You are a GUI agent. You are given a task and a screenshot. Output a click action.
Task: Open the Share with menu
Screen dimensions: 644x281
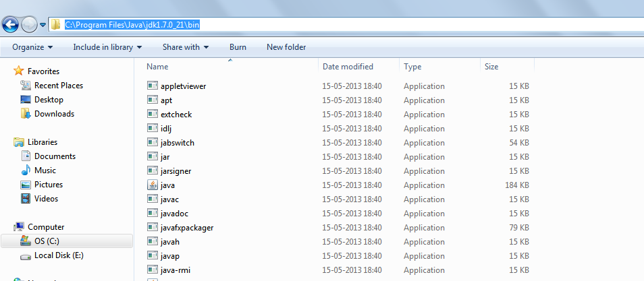click(x=186, y=47)
